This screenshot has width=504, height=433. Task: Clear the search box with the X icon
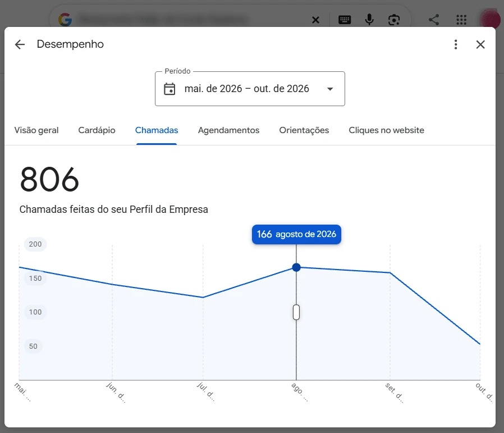click(x=315, y=20)
